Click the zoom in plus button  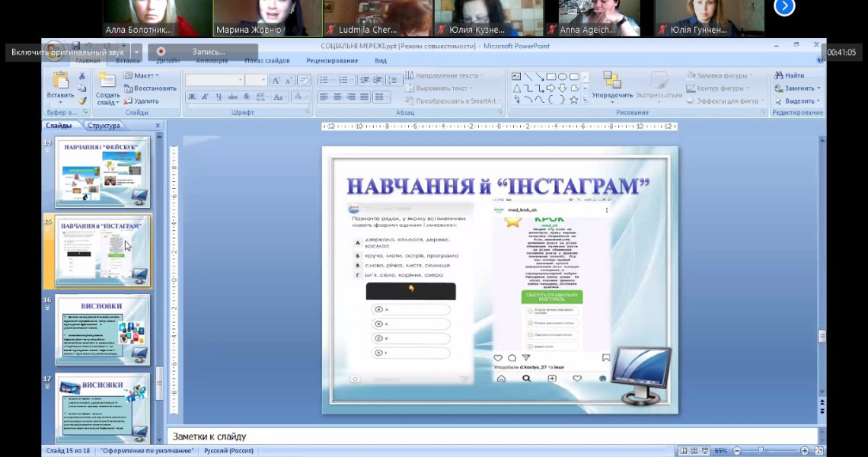point(804,451)
